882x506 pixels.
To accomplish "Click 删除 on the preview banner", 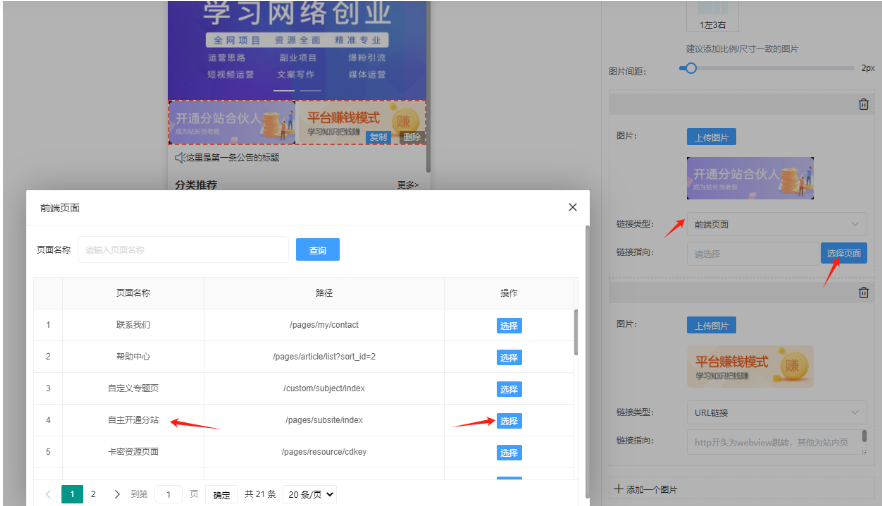I will pos(412,137).
